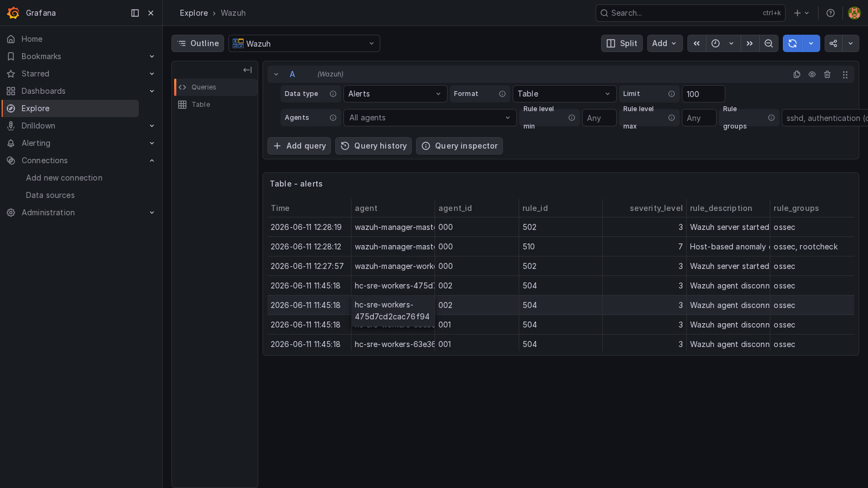The height and width of the screenshot is (488, 868).
Task: Click Agents info icon
Action: (333, 118)
